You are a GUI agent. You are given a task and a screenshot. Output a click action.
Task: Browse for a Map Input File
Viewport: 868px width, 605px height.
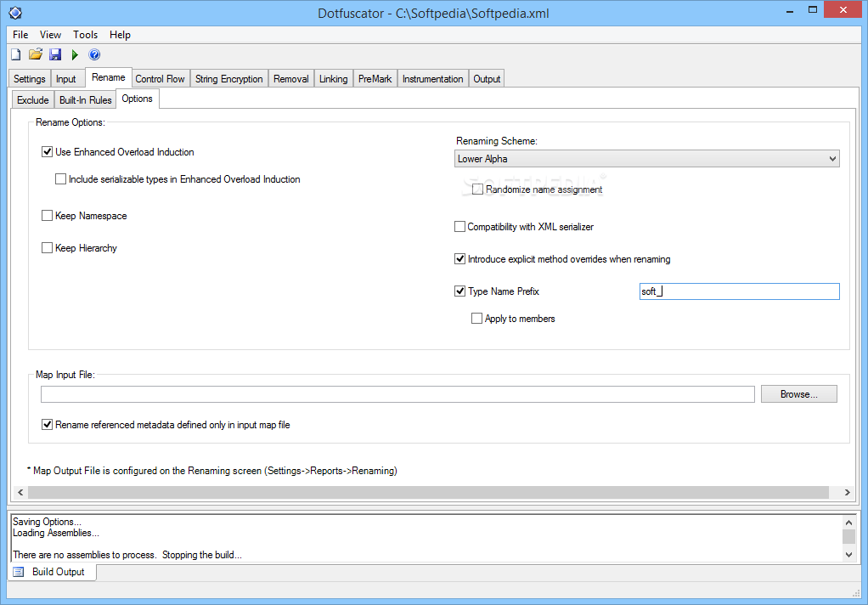coord(798,393)
